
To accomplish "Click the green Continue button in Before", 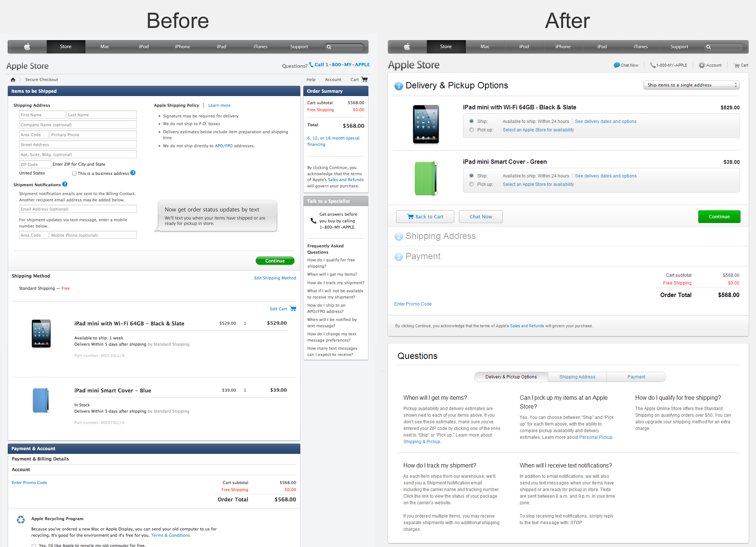I will [x=275, y=261].
